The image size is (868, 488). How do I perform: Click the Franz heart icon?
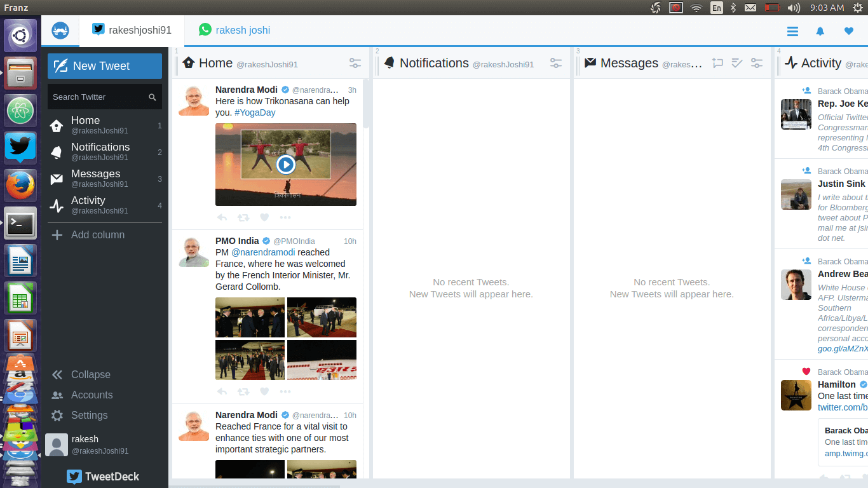pyautogui.click(x=849, y=31)
